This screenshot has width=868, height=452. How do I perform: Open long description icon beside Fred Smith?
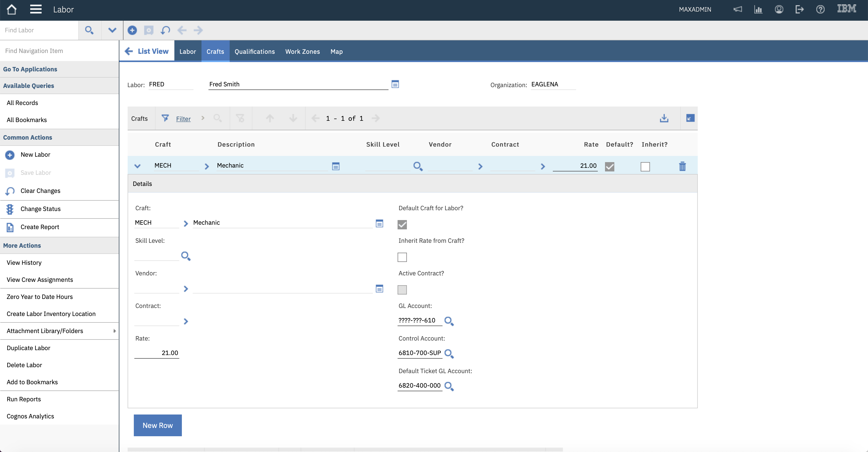[395, 84]
